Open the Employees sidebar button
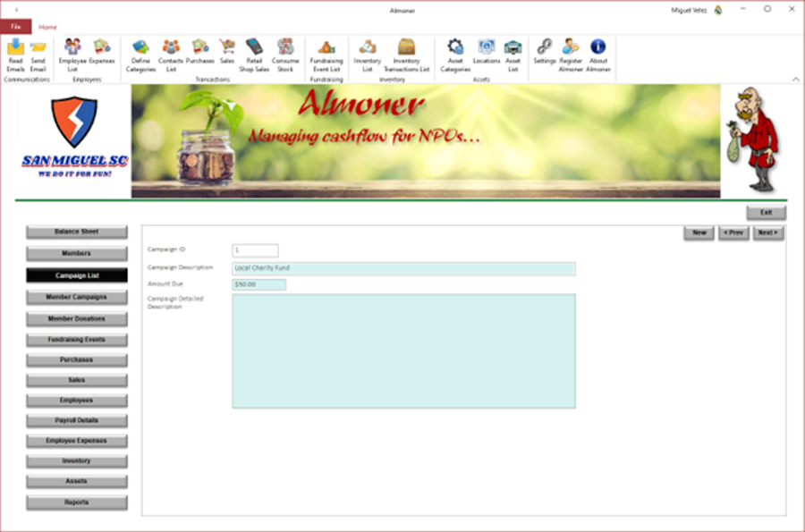Image resolution: width=805 pixels, height=532 pixels. click(x=77, y=401)
